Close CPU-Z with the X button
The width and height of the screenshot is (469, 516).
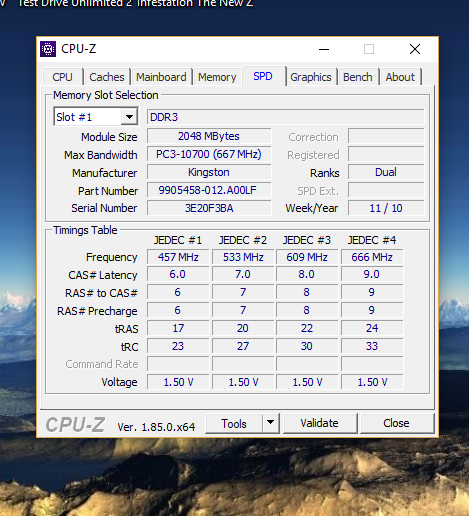click(x=415, y=49)
